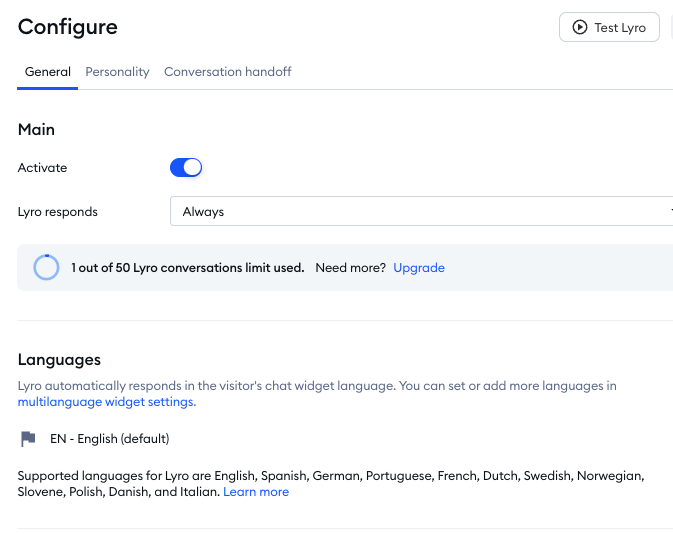Click the Activate label
673x534 pixels.
click(x=42, y=168)
